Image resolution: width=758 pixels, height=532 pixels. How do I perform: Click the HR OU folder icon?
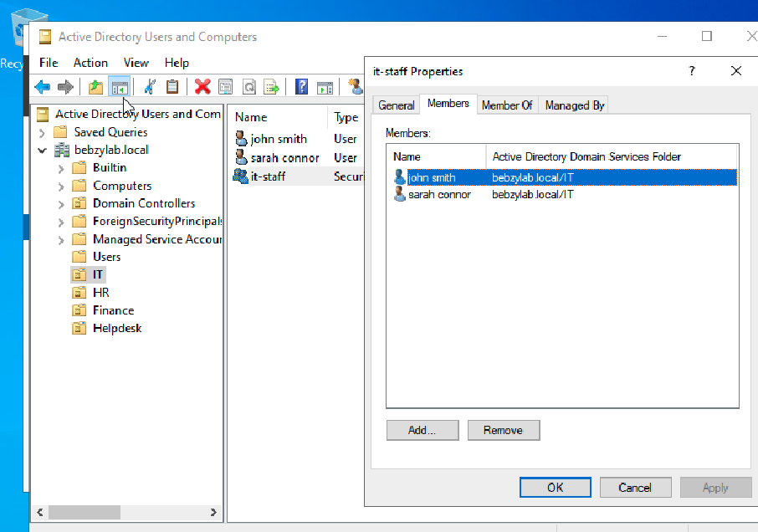coord(79,292)
